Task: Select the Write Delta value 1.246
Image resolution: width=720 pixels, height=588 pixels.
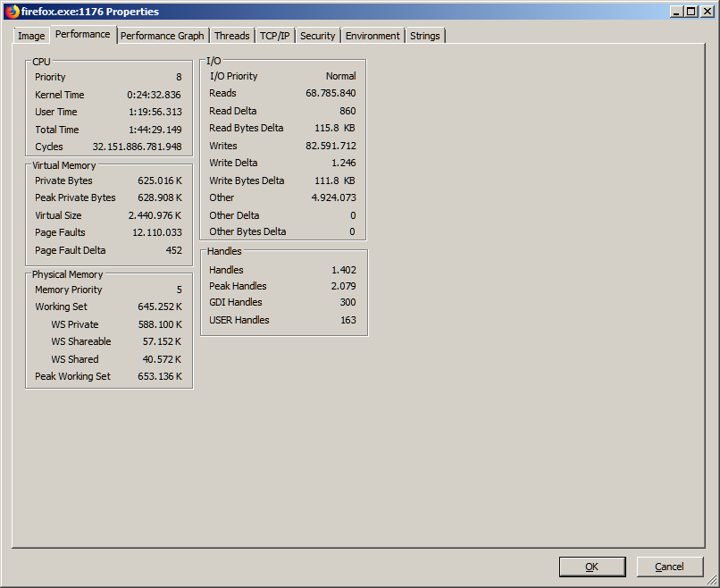Action: [343, 163]
